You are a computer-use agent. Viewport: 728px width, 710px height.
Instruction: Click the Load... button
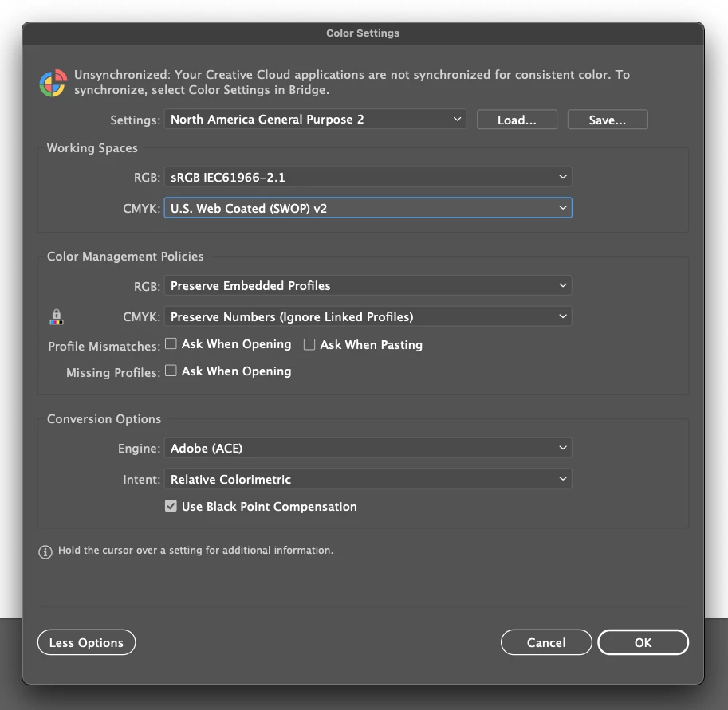pyautogui.click(x=517, y=120)
